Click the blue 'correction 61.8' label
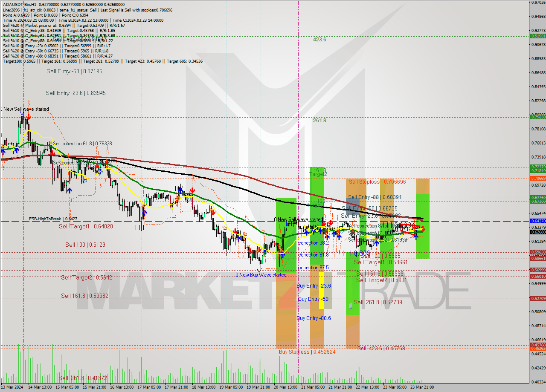546x392 pixels. click(x=314, y=255)
